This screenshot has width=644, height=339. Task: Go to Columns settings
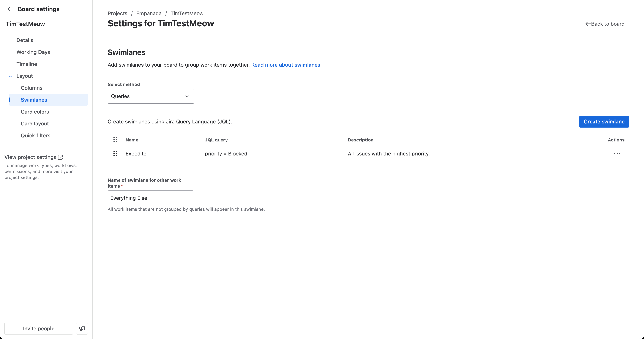click(31, 88)
